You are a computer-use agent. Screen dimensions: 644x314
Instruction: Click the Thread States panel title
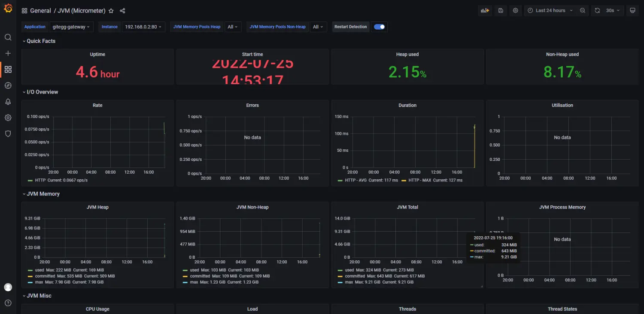(562, 309)
